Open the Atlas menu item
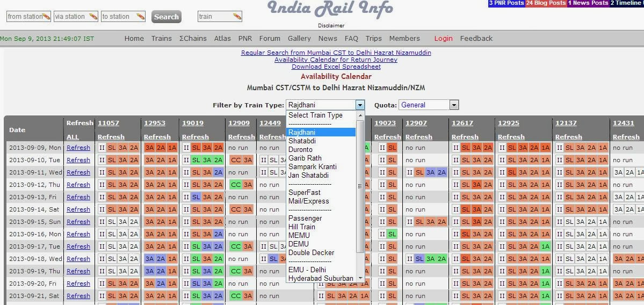Image resolution: width=644 pixels, height=305 pixels. (x=222, y=38)
